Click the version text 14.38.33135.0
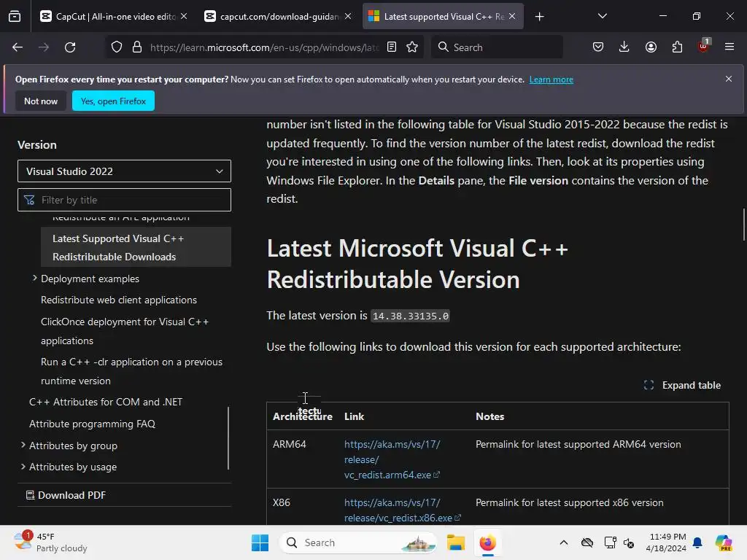Screen dimensions: 747x560 point(410,316)
